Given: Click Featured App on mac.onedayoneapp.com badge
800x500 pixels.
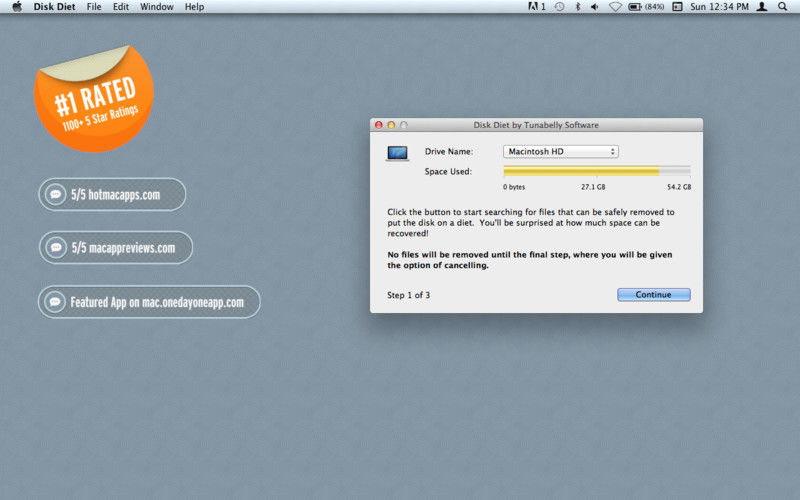Looking at the screenshot, I should pos(149,302).
